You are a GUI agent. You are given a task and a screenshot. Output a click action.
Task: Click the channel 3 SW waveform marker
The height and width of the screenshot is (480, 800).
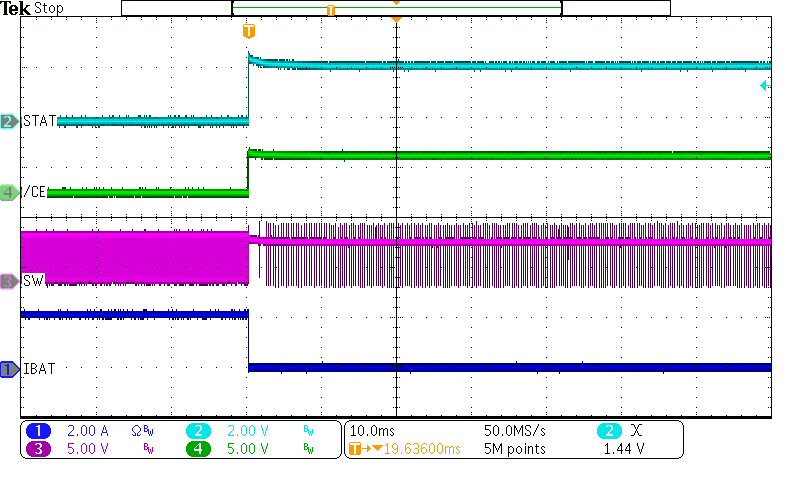click(x=9, y=282)
